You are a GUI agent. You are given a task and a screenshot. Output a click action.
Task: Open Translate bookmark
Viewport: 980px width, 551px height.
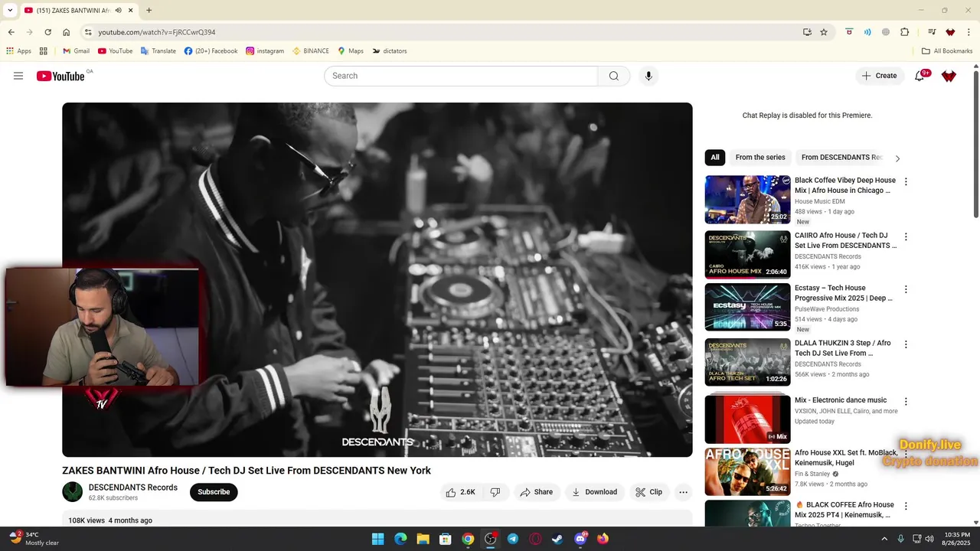click(157, 51)
